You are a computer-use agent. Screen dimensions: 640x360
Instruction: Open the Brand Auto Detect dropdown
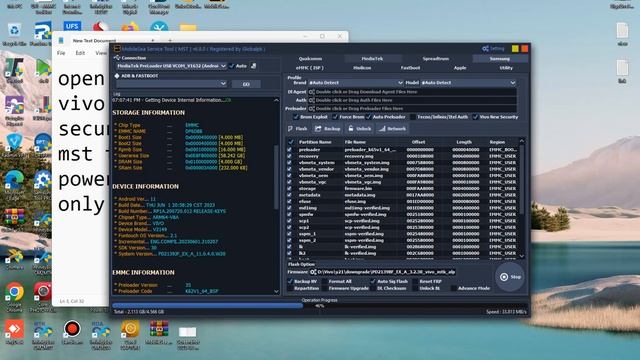coord(356,82)
